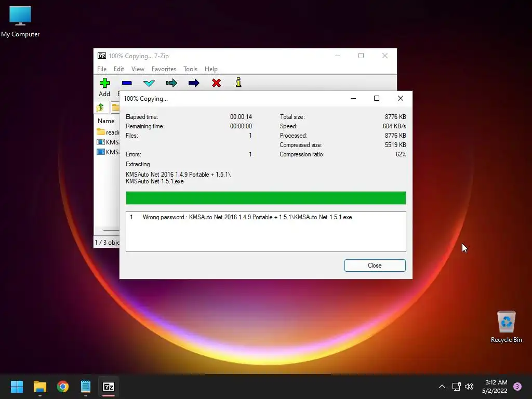Click the Errors count value in Copying dialog
This screenshot has height=399, width=532.
click(x=250, y=154)
